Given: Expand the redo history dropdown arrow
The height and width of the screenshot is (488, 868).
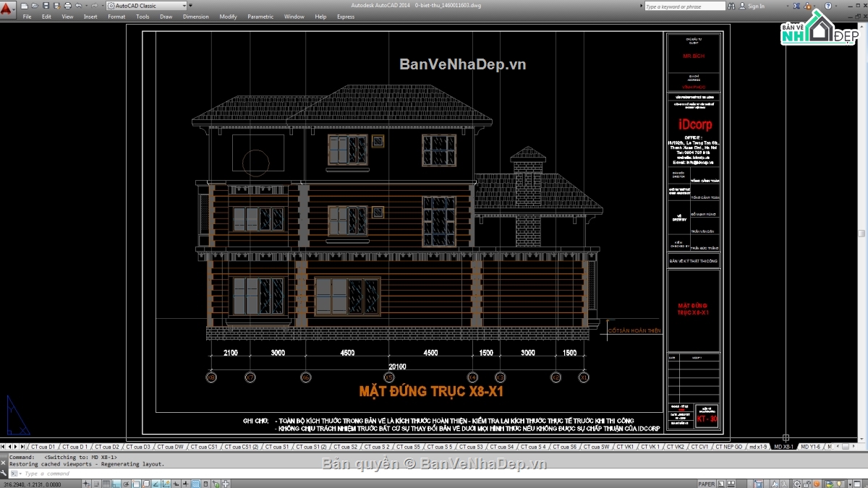Looking at the screenshot, I should [x=102, y=6].
